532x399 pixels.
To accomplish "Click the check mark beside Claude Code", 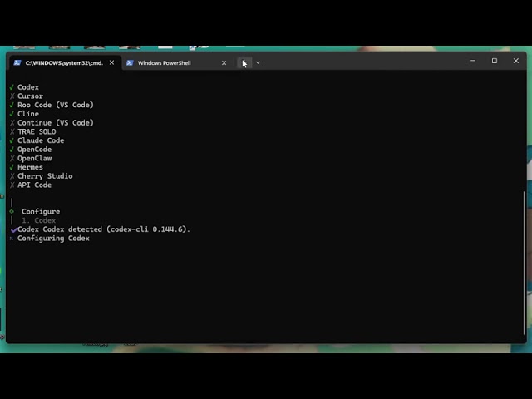I will coord(12,140).
